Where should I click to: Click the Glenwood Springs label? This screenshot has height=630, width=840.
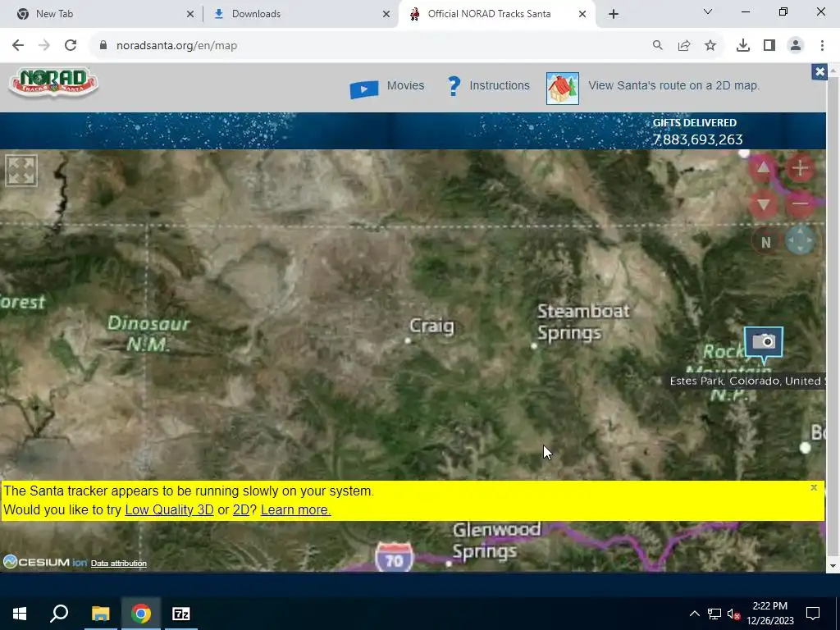coord(496,540)
